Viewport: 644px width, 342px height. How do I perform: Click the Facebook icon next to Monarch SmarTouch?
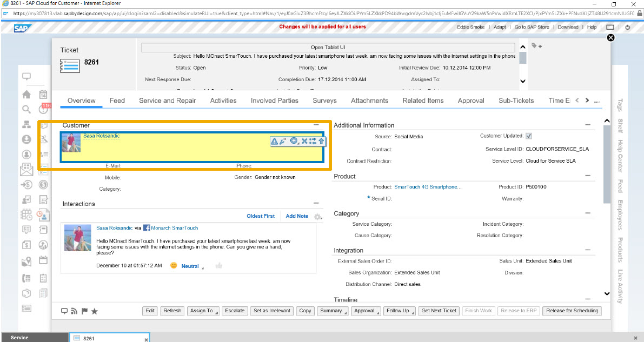point(146,228)
